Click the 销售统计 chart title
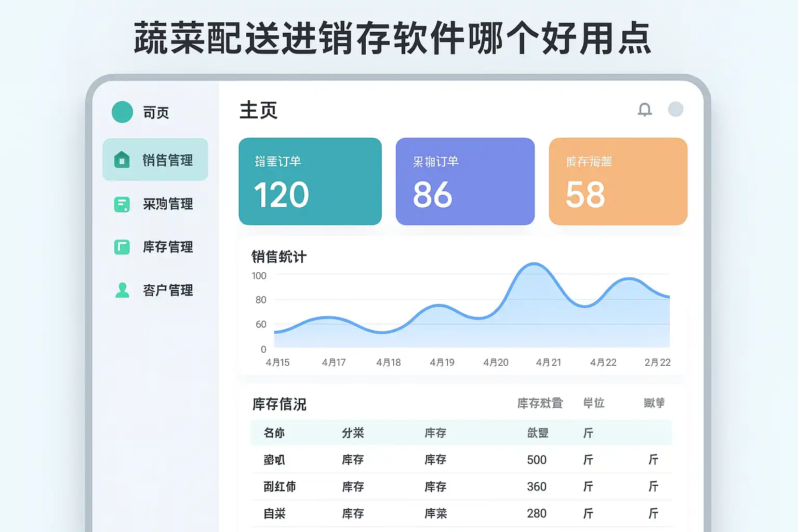 pos(279,257)
